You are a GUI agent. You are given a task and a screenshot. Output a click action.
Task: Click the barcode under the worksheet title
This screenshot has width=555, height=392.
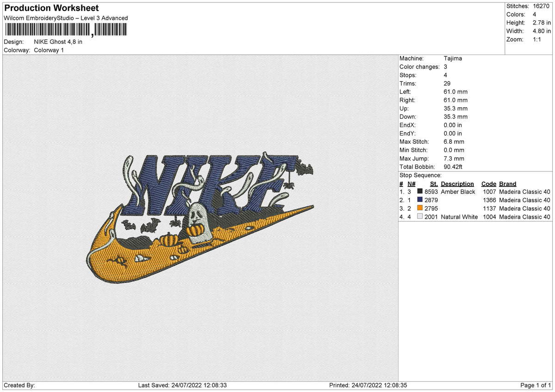coord(65,30)
